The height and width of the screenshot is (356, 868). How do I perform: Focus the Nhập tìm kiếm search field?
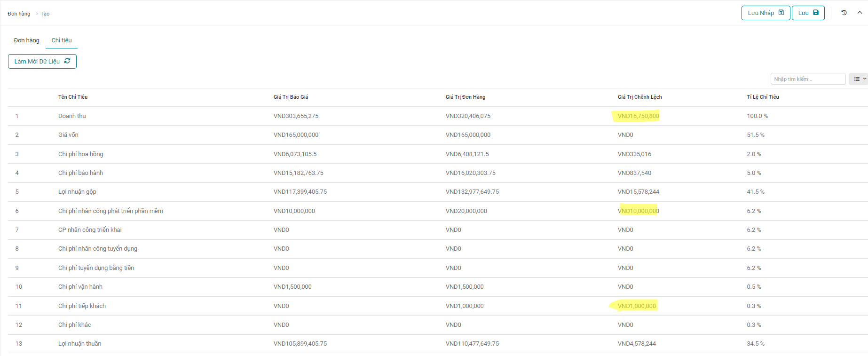tap(807, 79)
